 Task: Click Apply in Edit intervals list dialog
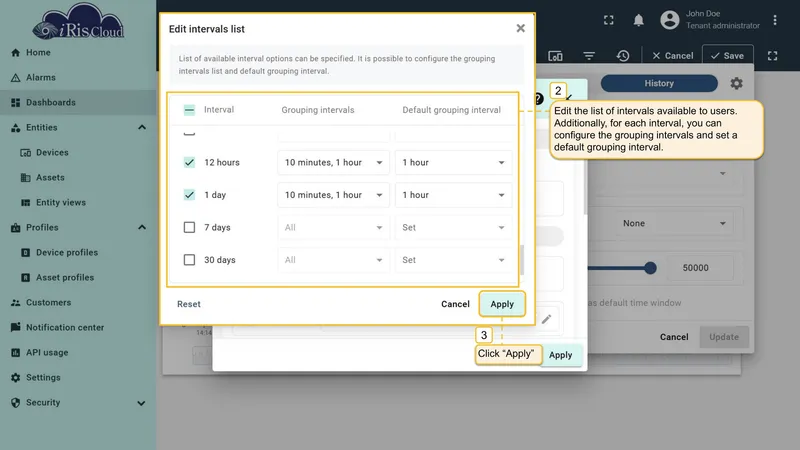pos(502,304)
